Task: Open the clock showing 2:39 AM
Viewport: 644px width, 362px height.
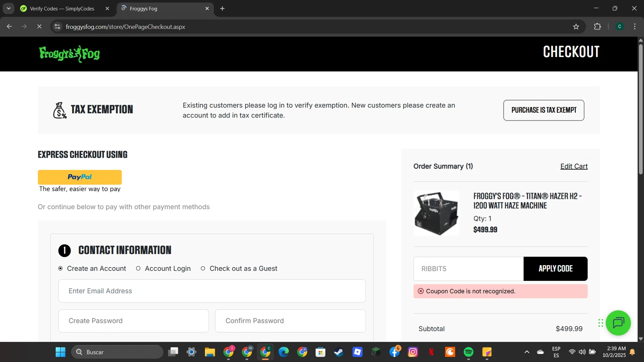Action: [x=614, y=352]
